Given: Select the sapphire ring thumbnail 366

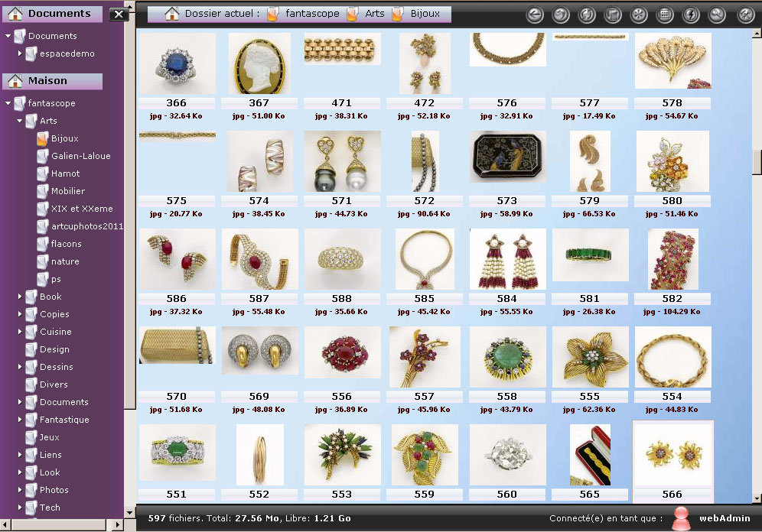Looking at the screenshot, I should point(177,63).
